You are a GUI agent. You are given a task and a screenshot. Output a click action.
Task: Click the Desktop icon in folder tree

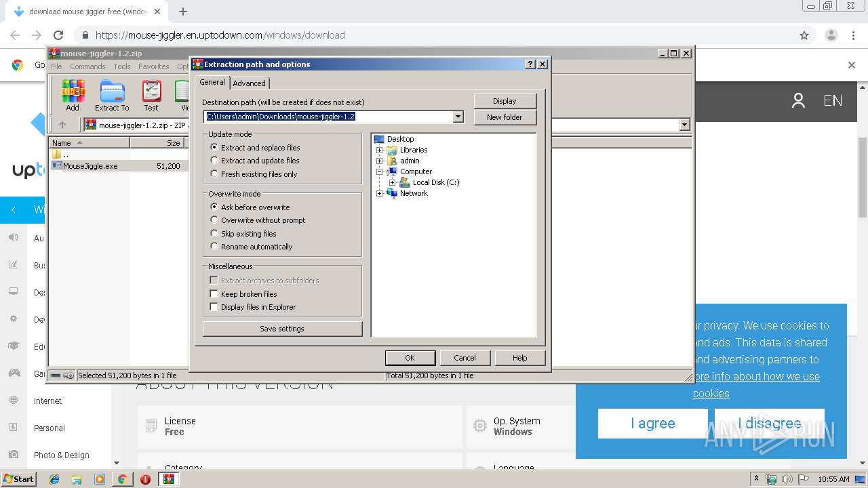coord(380,139)
